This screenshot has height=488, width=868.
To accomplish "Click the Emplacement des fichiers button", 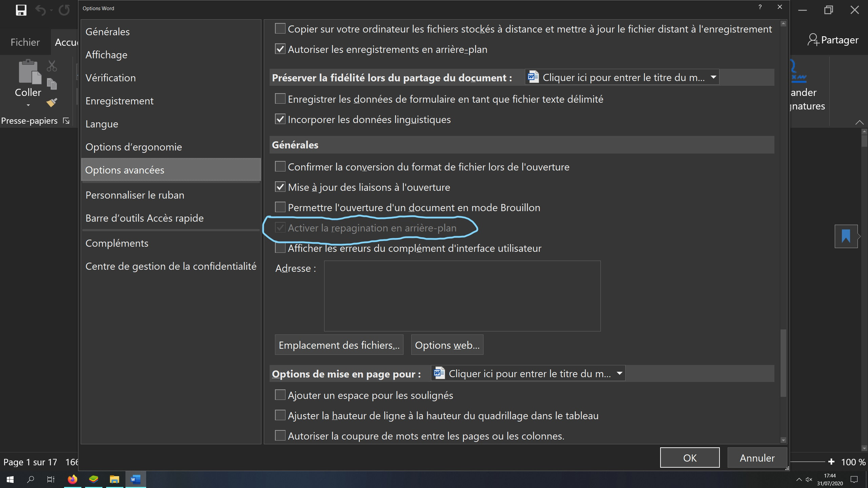I will coord(339,345).
